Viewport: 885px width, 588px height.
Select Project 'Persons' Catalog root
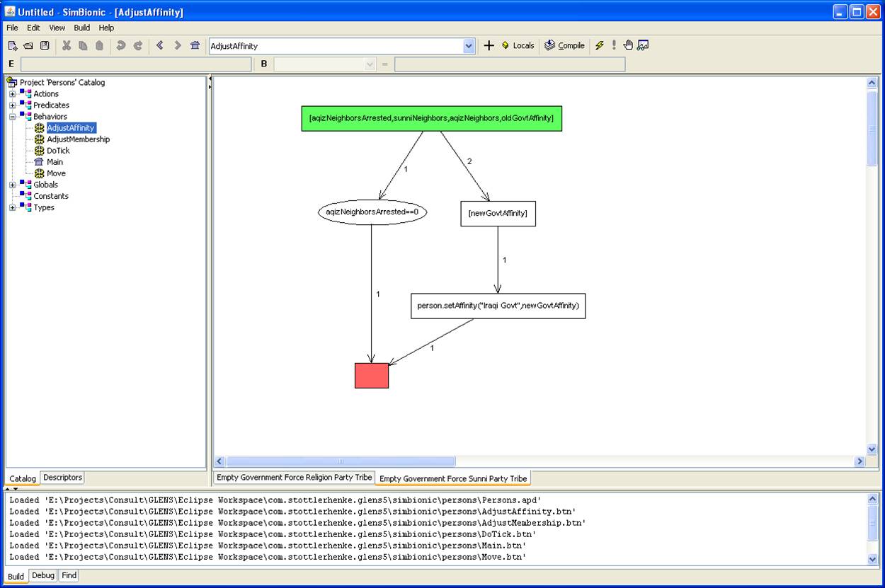[62, 83]
